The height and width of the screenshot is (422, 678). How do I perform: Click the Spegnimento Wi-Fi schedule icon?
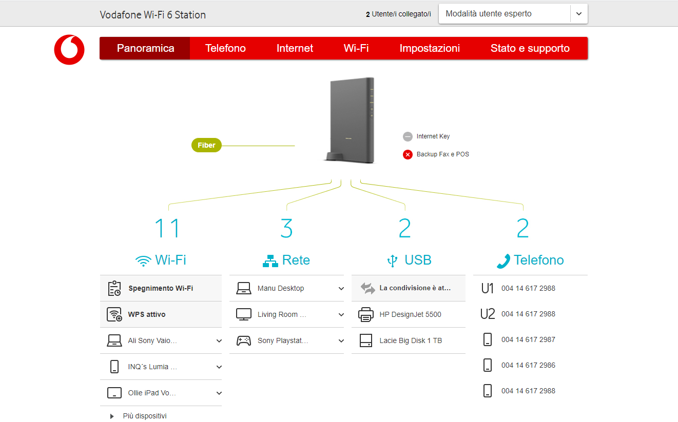pyautogui.click(x=114, y=288)
